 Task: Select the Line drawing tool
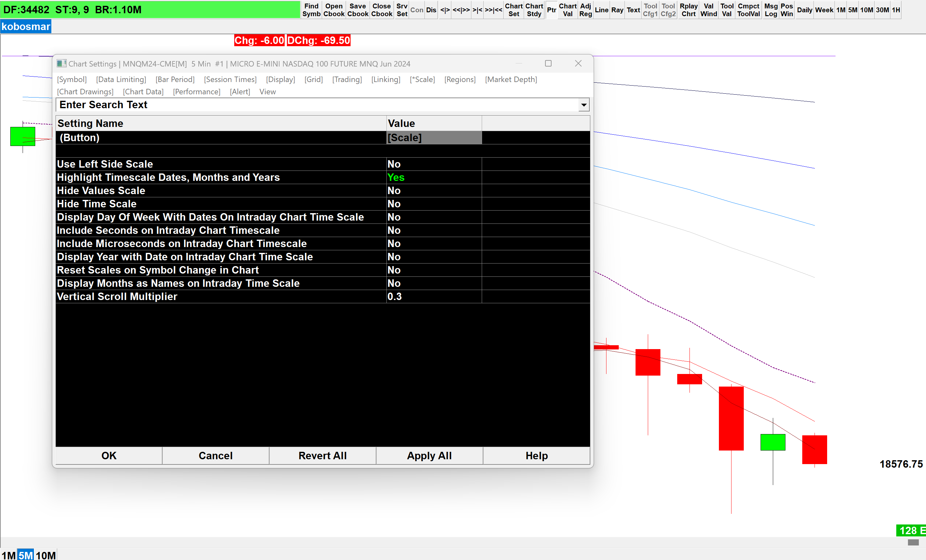[601, 10]
